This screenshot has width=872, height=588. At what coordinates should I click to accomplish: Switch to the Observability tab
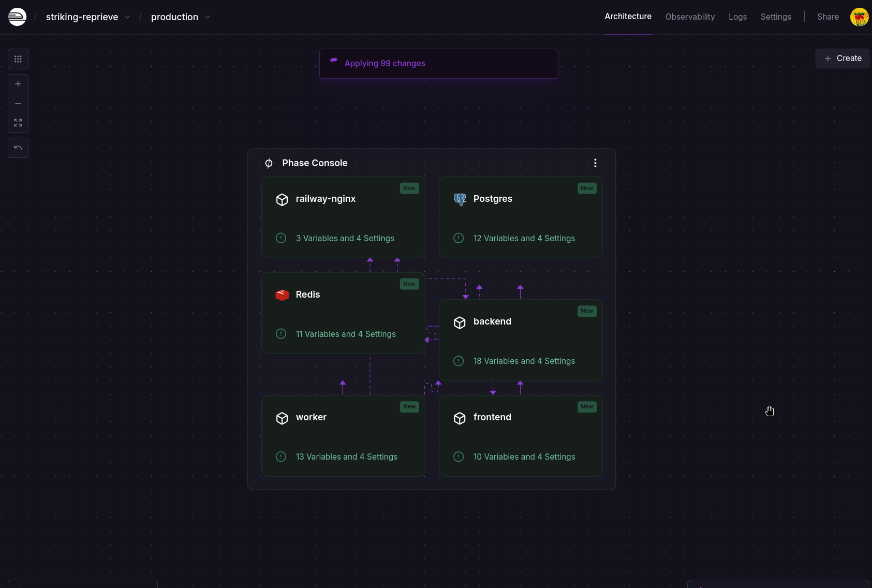pyautogui.click(x=690, y=17)
